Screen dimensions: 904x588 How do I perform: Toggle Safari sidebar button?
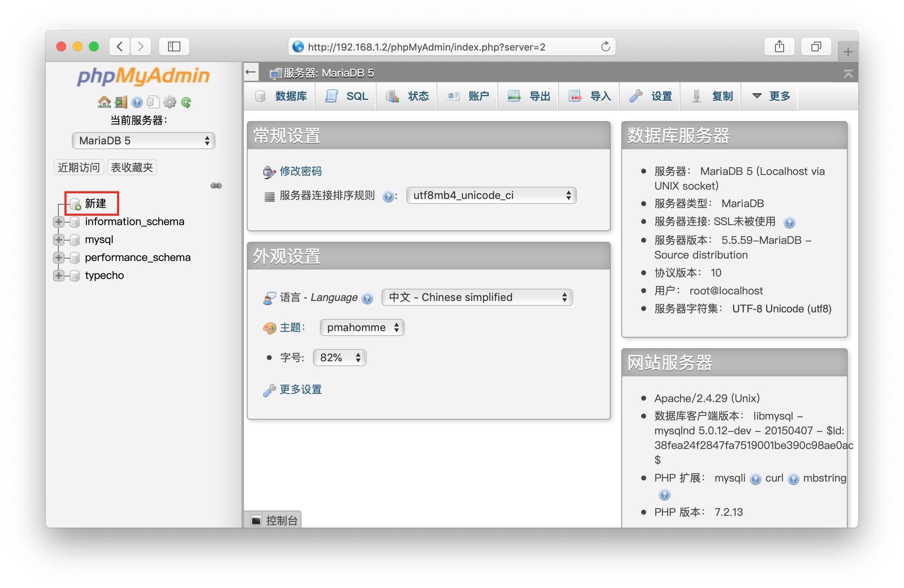pyautogui.click(x=174, y=46)
